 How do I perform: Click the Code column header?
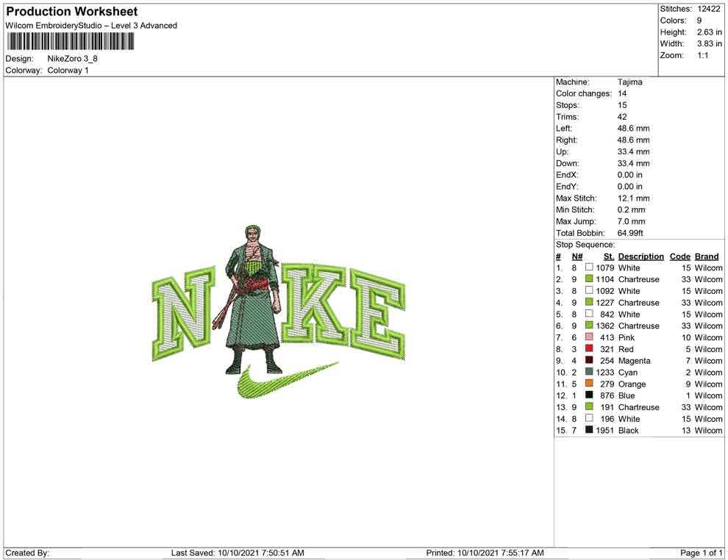pos(679,256)
